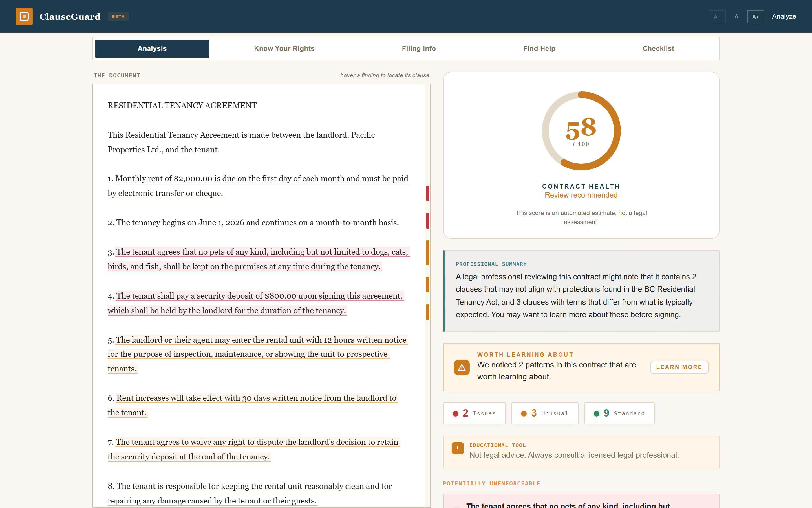
Task: Click the exclamation icon in Educational Tool notice
Action: tap(458, 448)
